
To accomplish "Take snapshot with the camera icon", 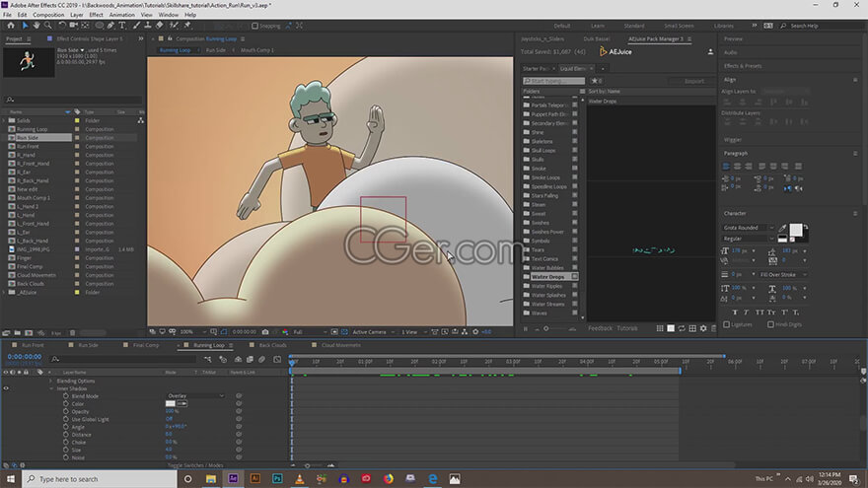I will 265,332.
